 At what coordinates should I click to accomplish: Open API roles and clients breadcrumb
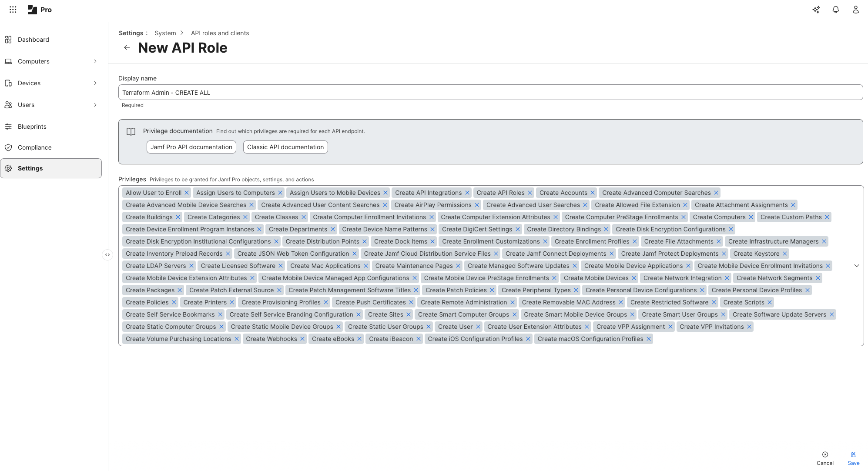click(220, 33)
